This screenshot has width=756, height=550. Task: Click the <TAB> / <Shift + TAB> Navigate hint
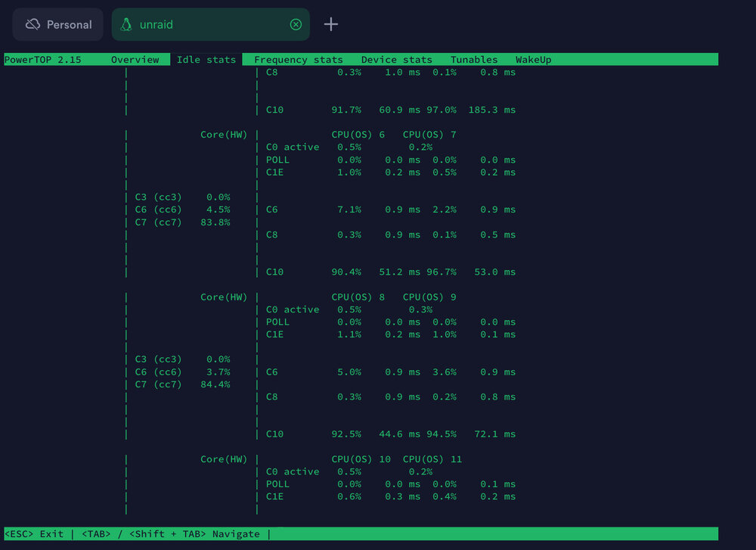click(x=171, y=534)
